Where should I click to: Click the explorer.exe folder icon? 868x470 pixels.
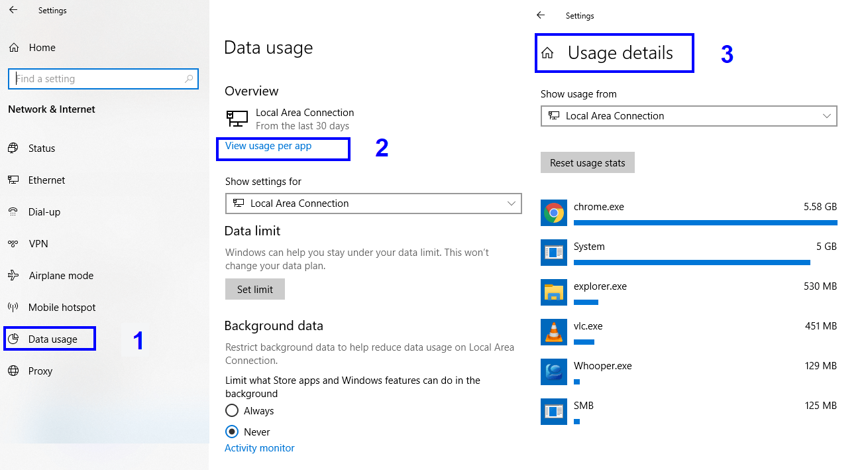[x=554, y=292]
